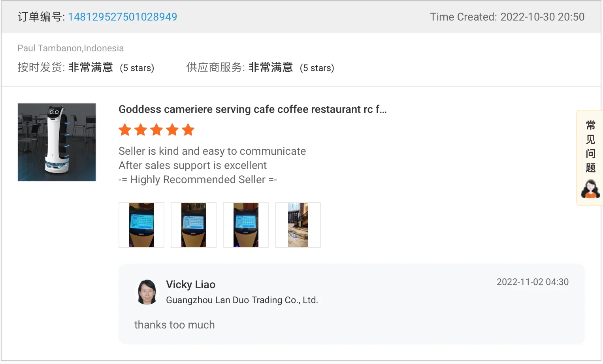The image size is (603, 364).
Task: Open the Goddess cameriere product title
Action: 253,109
